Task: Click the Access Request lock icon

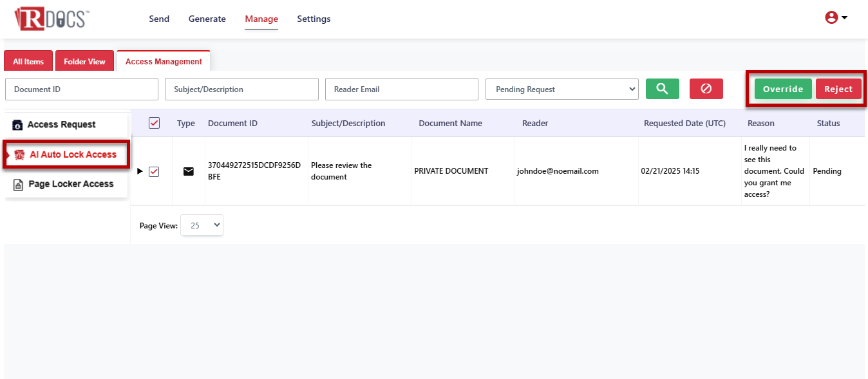Action: tap(17, 125)
